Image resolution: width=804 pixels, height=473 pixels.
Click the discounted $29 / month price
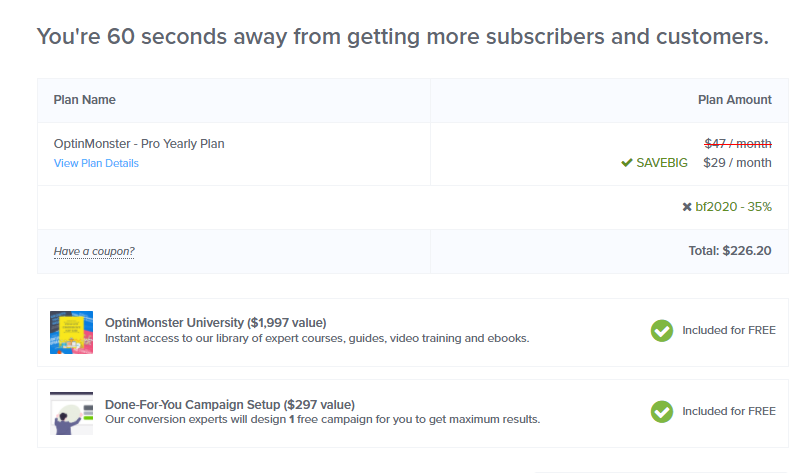tap(738, 163)
